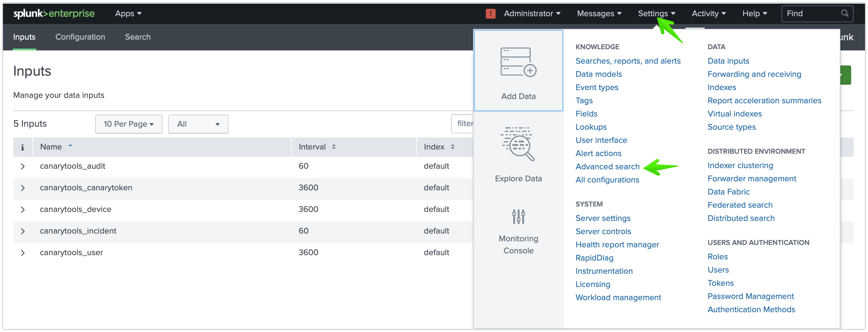The height and width of the screenshot is (332, 868).
Task: Expand the canarytools_user row
Action: 23,252
